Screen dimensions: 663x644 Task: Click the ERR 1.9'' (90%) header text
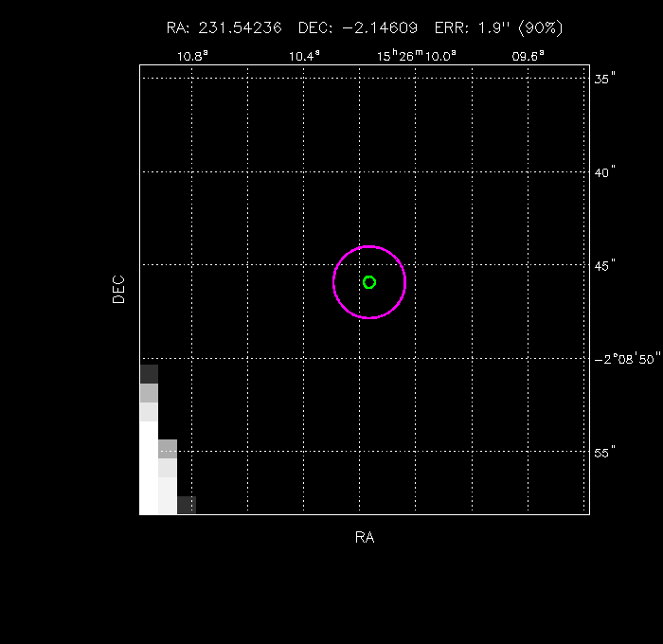click(498, 28)
